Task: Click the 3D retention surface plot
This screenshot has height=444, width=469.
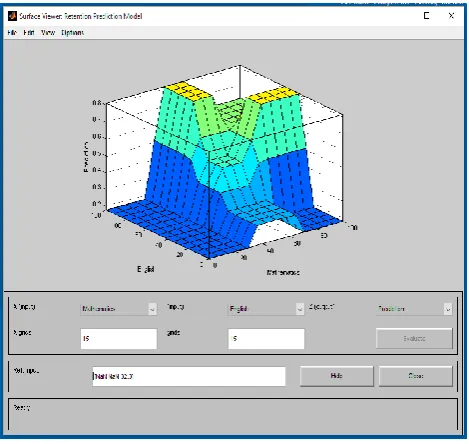Action: (225, 163)
